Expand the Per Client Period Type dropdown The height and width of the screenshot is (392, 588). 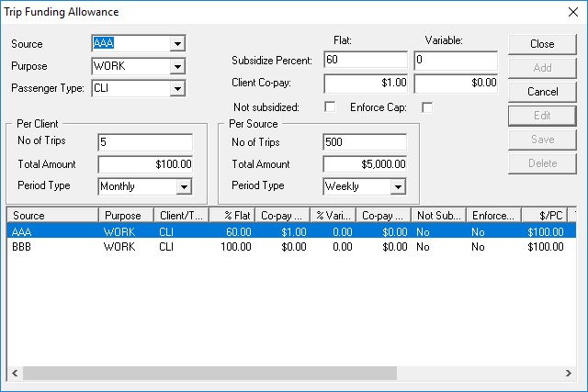184,186
